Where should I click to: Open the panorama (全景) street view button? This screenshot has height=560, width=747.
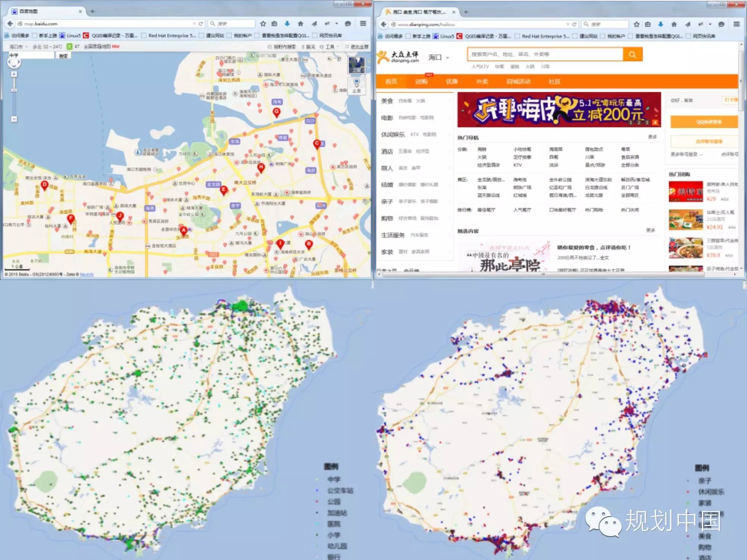click(356, 85)
